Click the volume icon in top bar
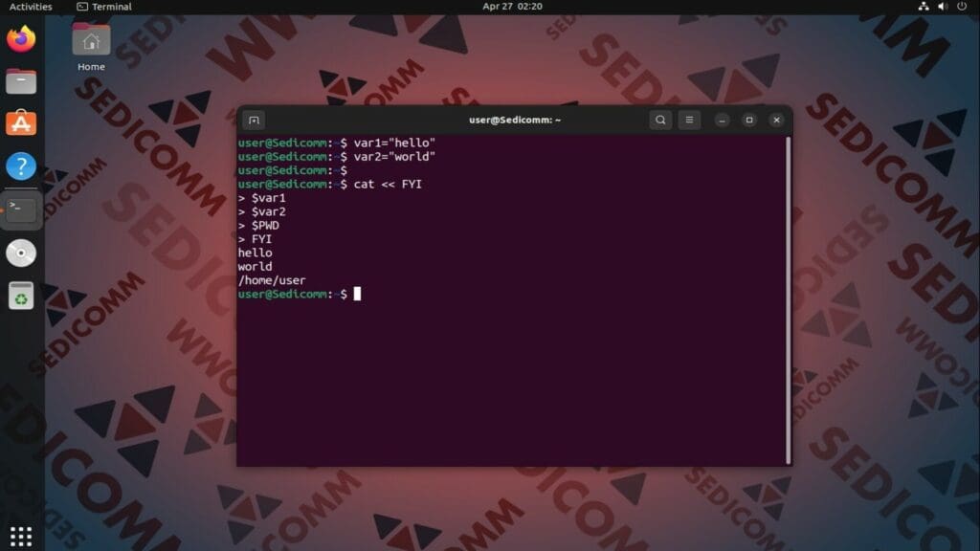Screen dimensions: 980x551 click(943, 7)
